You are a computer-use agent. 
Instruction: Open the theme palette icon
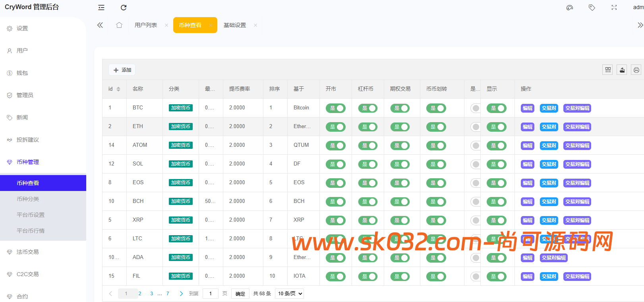(570, 8)
